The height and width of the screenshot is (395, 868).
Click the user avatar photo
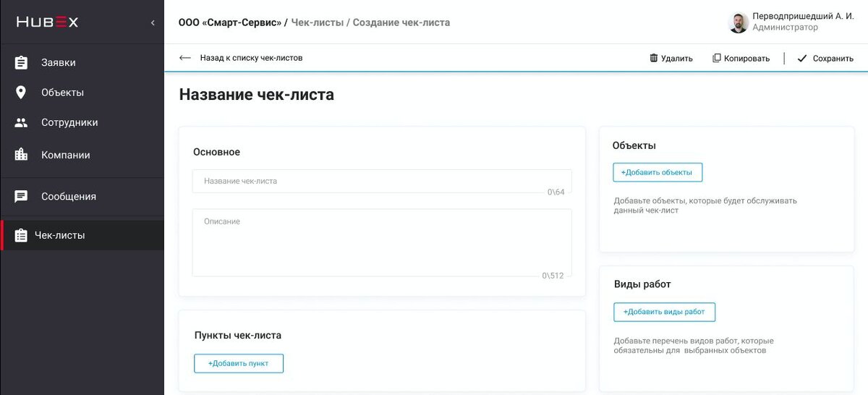tap(738, 22)
